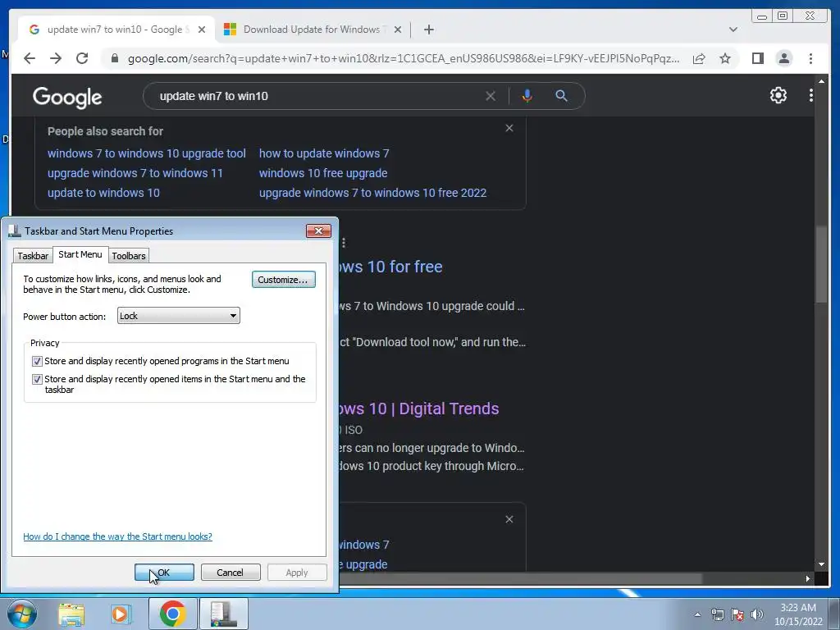The image size is (840, 630).
Task: Share this page via the share icon
Action: point(699,58)
